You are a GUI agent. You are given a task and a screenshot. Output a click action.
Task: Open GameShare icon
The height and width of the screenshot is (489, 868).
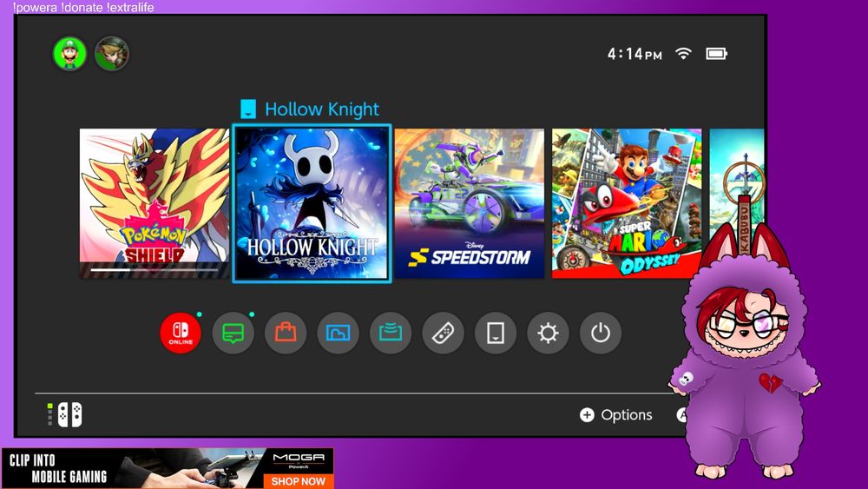(391, 333)
